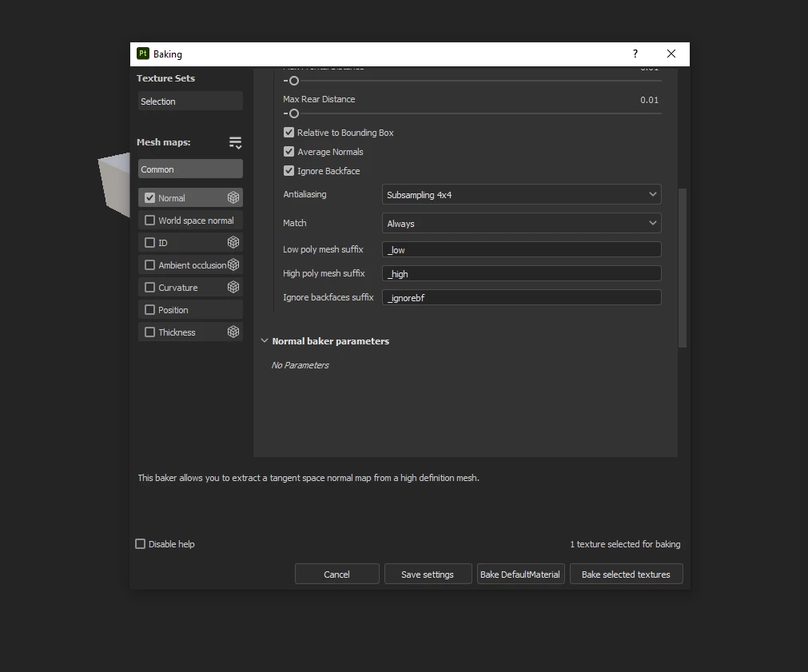
Task: Click the Cancel button
Action: point(337,574)
